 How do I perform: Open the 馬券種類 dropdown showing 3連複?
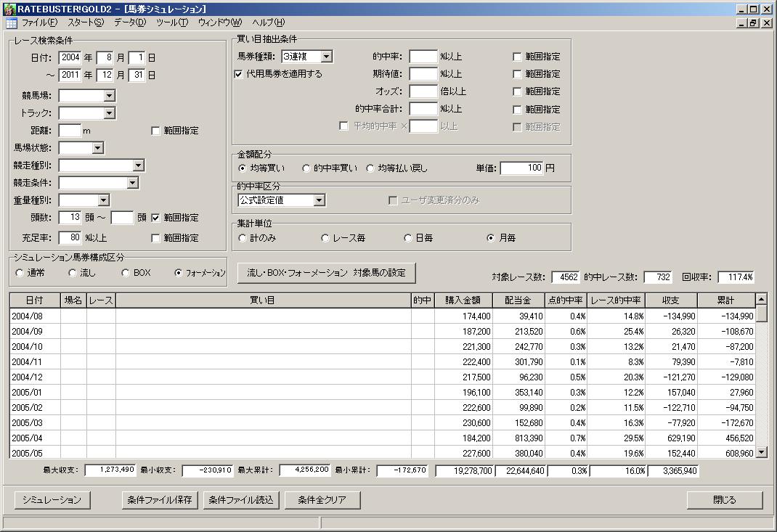pos(326,57)
